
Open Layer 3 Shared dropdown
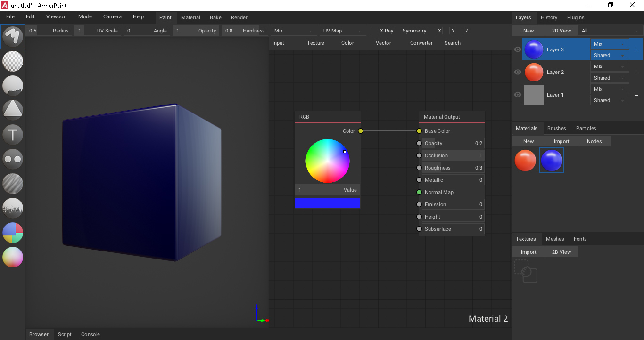coord(610,55)
